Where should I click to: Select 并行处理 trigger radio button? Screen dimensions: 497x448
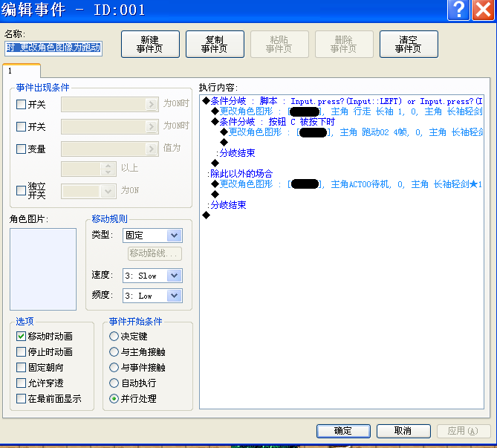(114, 398)
